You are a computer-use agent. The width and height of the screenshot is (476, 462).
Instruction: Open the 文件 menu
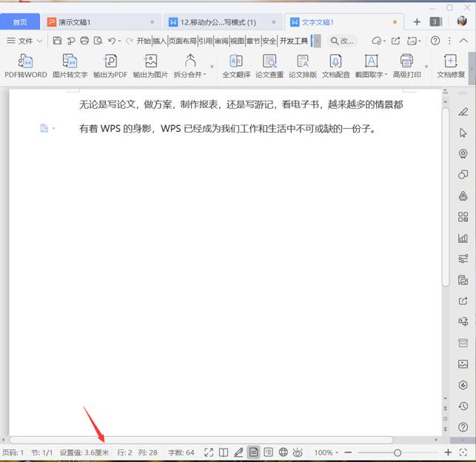(25, 41)
